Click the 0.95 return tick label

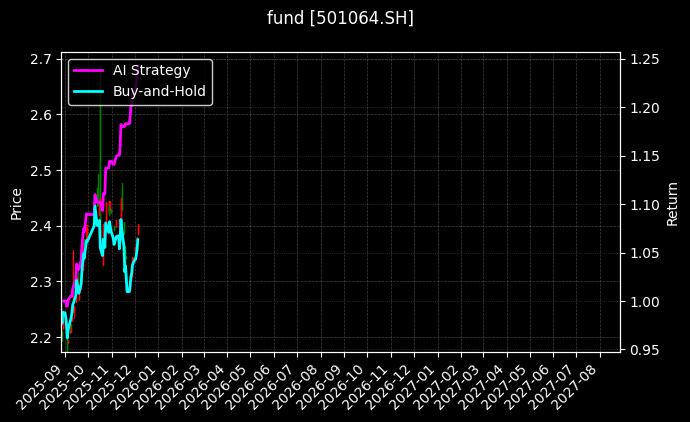[645, 350]
